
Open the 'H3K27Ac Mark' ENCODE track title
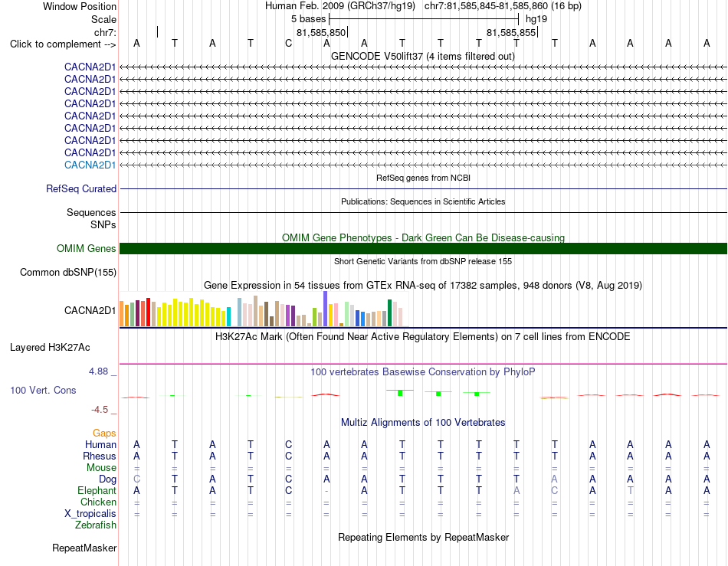click(423, 337)
